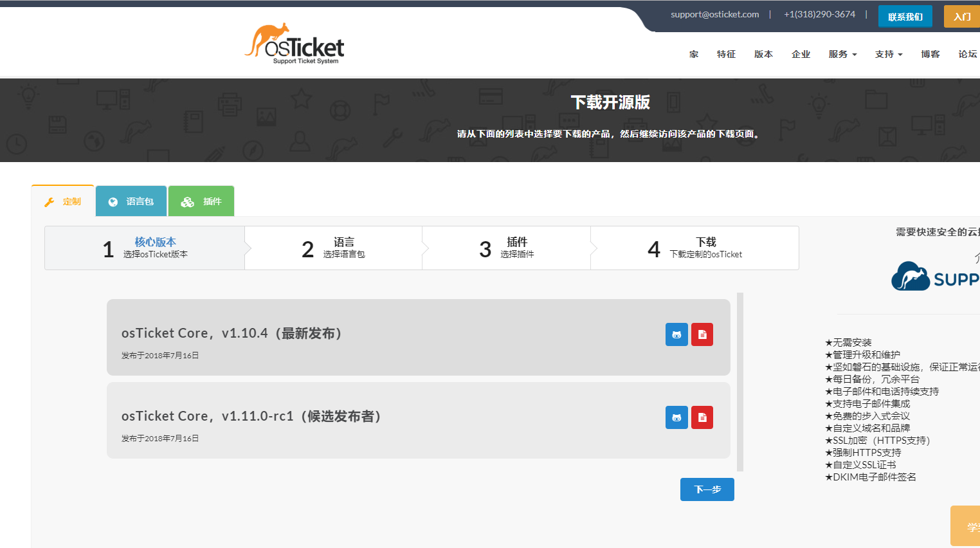
Task: Click the ★免费的步入式会议 line
Action: click(x=867, y=416)
